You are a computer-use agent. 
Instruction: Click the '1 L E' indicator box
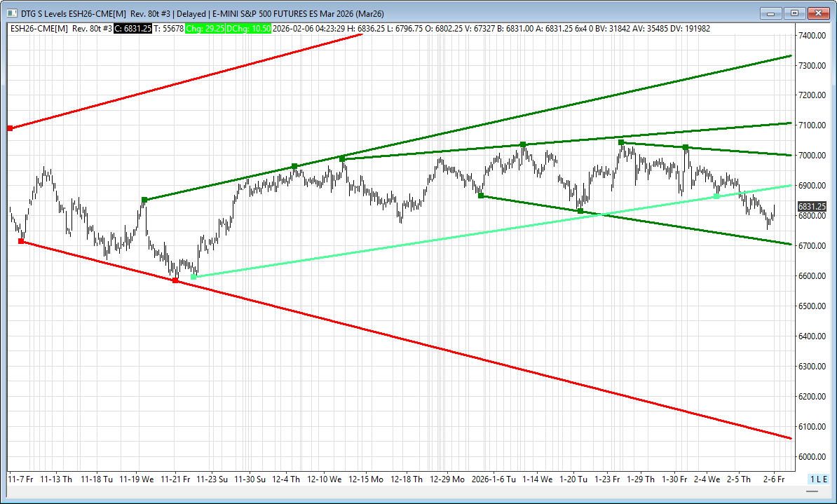click(819, 479)
